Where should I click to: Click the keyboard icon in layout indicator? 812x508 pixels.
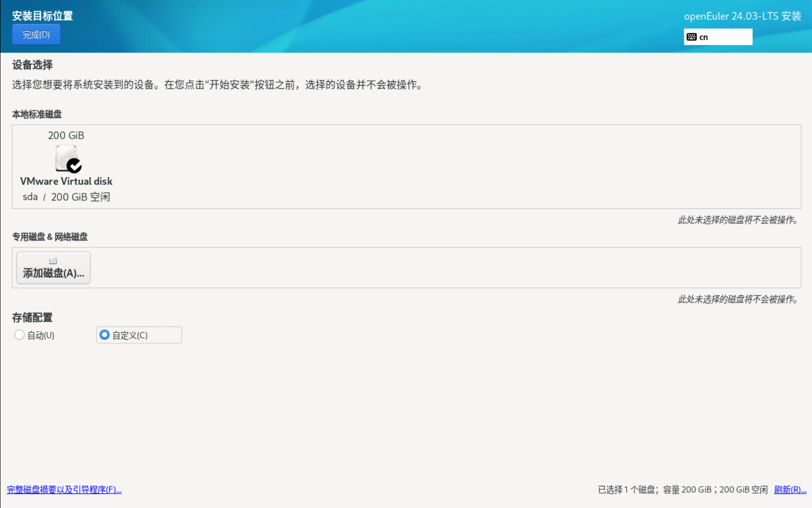[x=691, y=37]
